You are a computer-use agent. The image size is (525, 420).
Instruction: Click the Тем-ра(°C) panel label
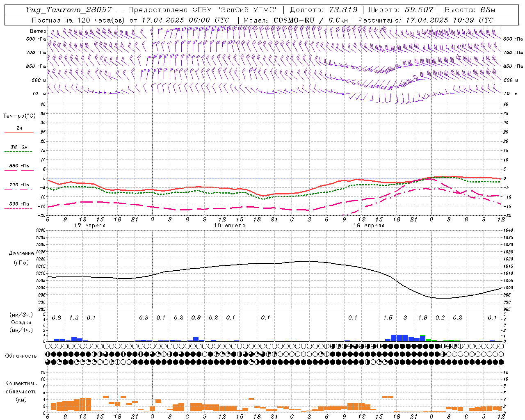pyautogui.click(x=19, y=116)
